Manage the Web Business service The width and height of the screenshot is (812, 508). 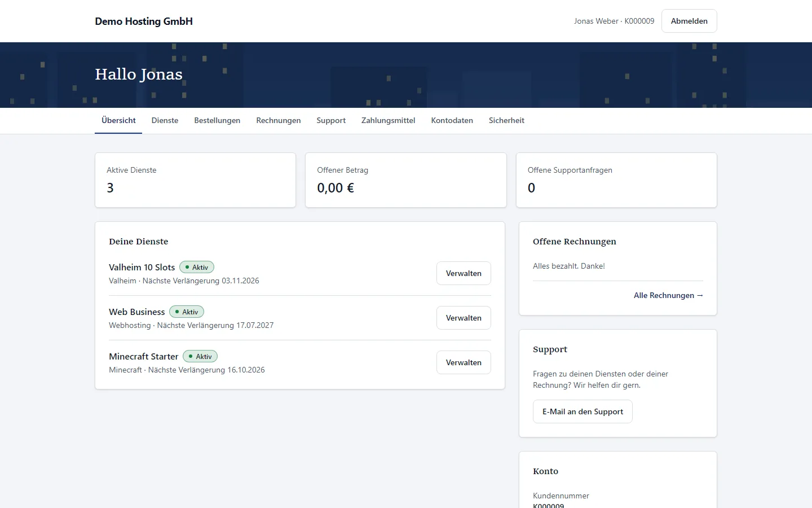[x=464, y=318]
